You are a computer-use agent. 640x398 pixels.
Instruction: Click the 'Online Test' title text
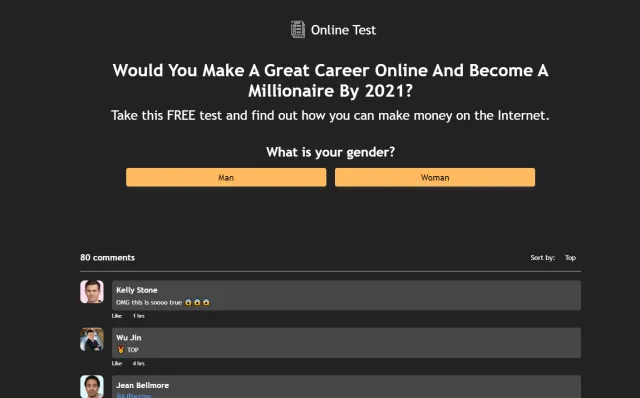click(x=343, y=30)
